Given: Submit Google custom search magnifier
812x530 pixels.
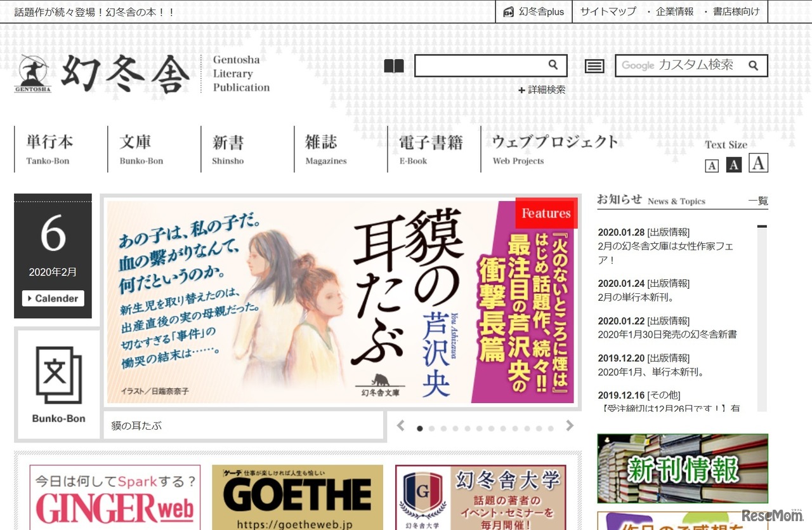Looking at the screenshot, I should pyautogui.click(x=753, y=65).
